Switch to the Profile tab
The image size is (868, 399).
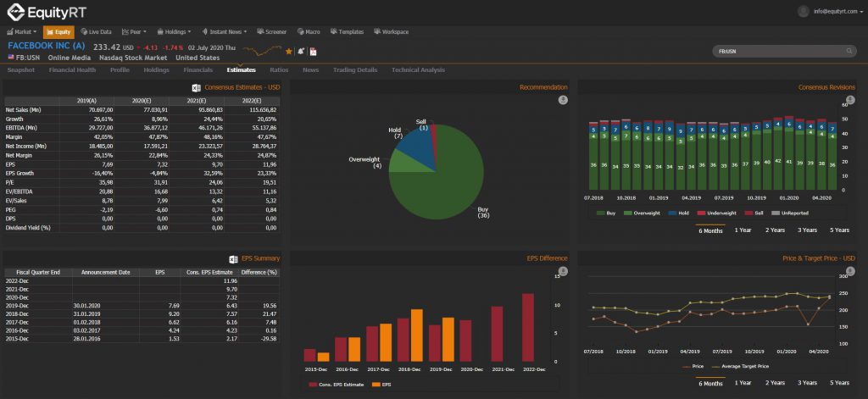coord(120,70)
